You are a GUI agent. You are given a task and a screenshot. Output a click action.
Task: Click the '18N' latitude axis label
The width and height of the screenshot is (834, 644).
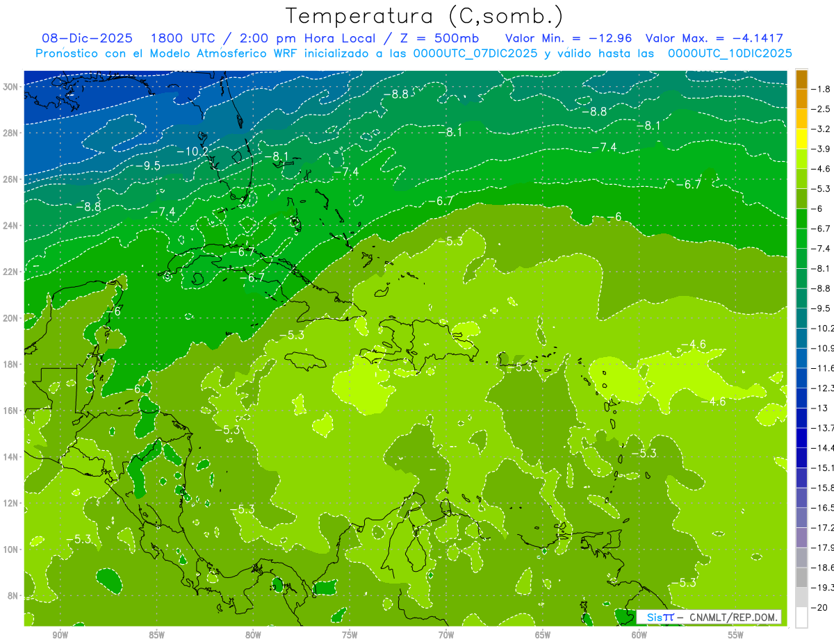click(10, 364)
